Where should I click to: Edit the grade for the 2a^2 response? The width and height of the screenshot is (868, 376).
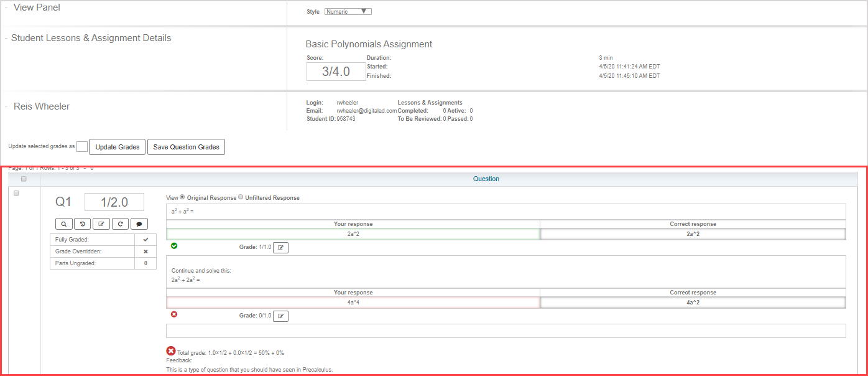coord(280,248)
